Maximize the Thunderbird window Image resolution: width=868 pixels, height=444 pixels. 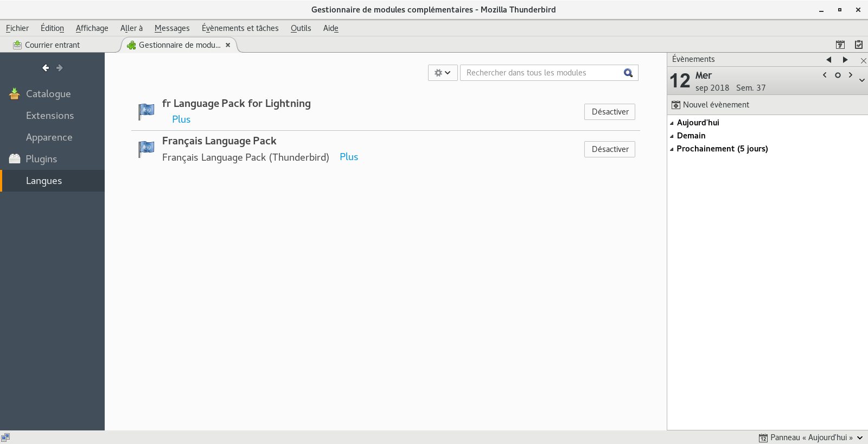pyautogui.click(x=840, y=10)
